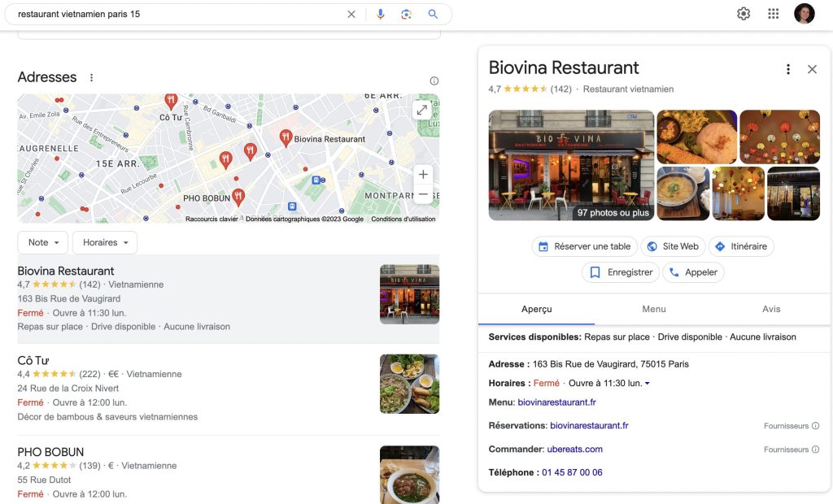Click inside the search query input field
This screenshot has height=504, width=833.
(x=181, y=15)
